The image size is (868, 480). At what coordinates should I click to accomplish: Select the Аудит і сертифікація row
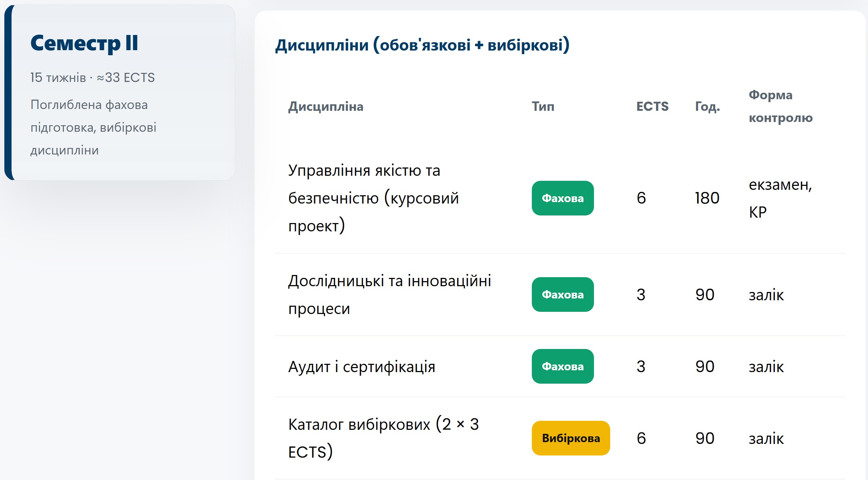tap(361, 367)
